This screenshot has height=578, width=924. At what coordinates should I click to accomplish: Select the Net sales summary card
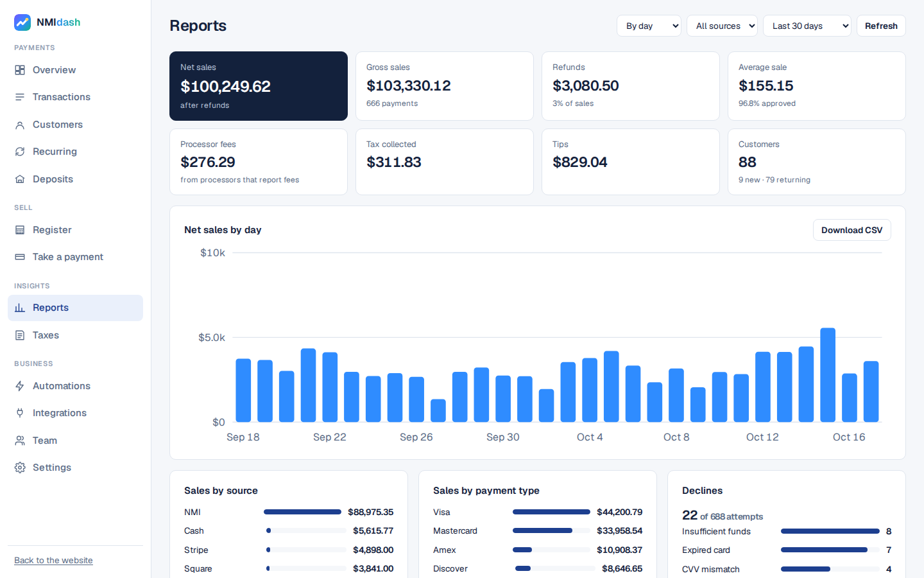pos(259,86)
